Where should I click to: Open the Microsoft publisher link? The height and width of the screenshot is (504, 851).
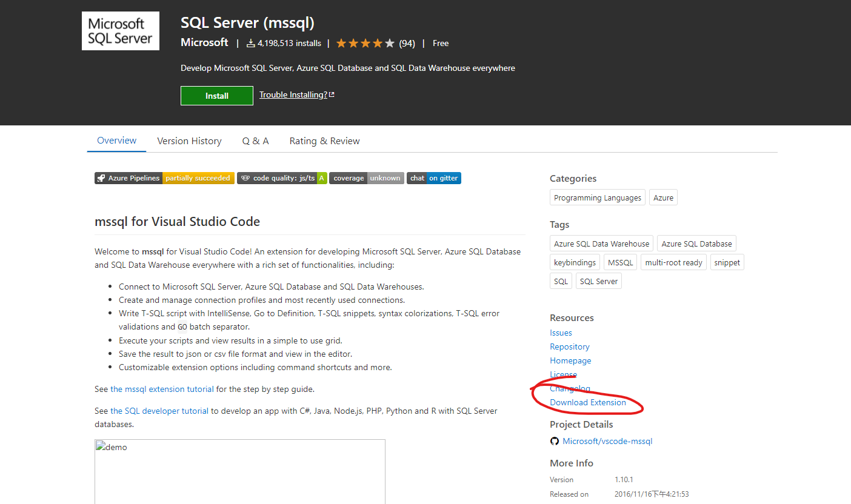(204, 42)
